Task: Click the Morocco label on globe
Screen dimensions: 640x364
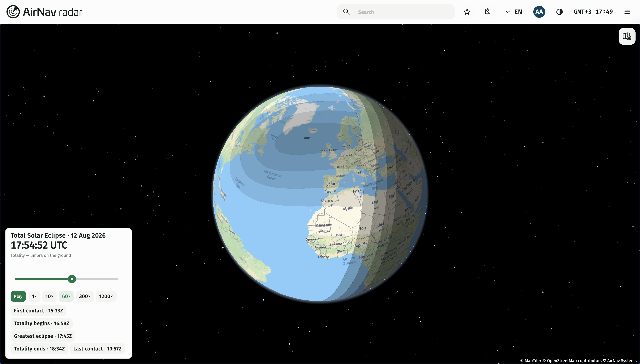Action: coord(327,201)
